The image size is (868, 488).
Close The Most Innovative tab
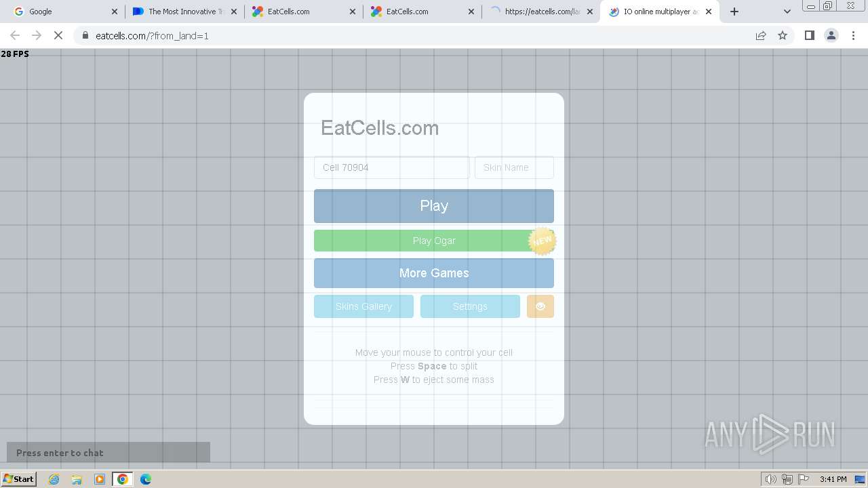[x=234, y=12]
